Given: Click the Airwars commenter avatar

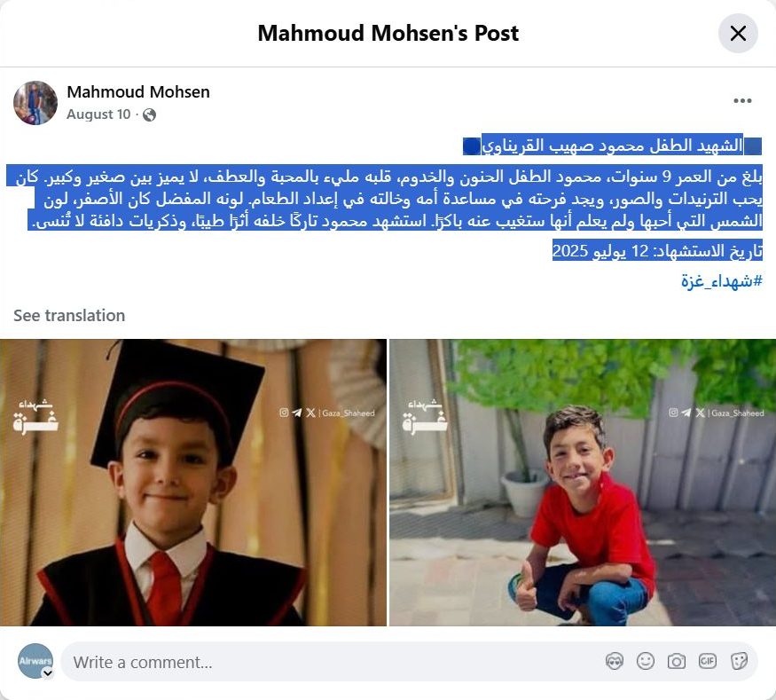Looking at the screenshot, I should point(35,661).
